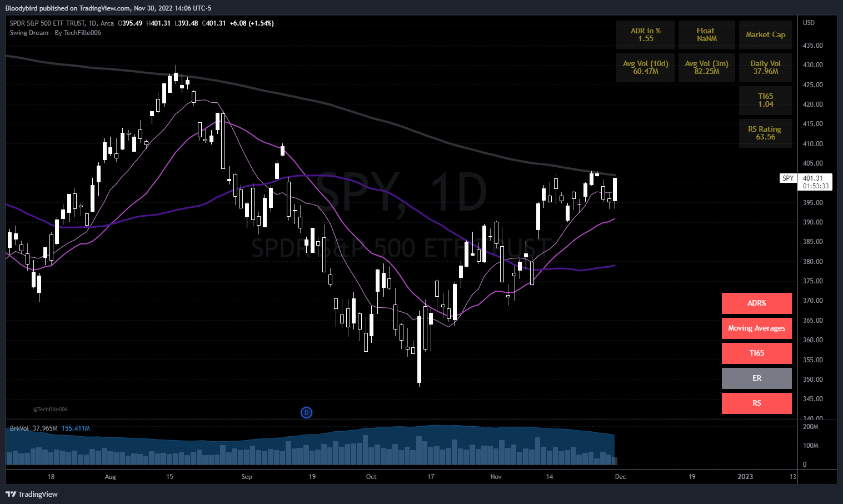Select the BrkVol volume indicator label

tap(19, 428)
